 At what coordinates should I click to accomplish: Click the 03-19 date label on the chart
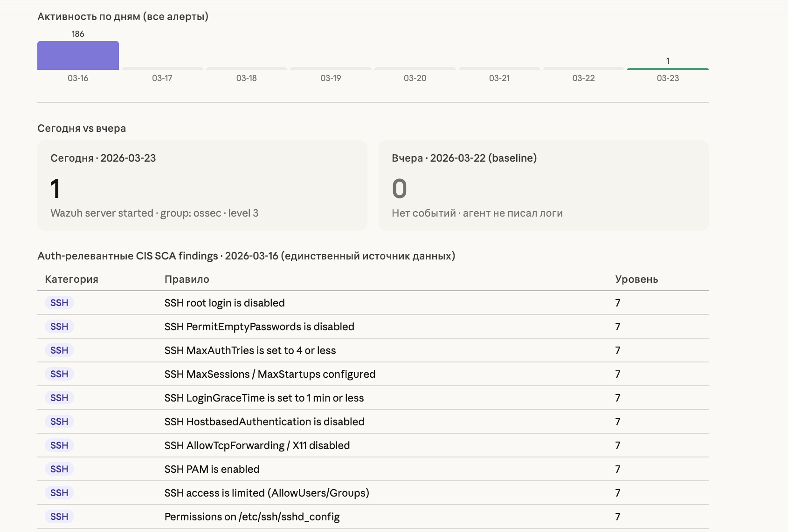pos(331,78)
